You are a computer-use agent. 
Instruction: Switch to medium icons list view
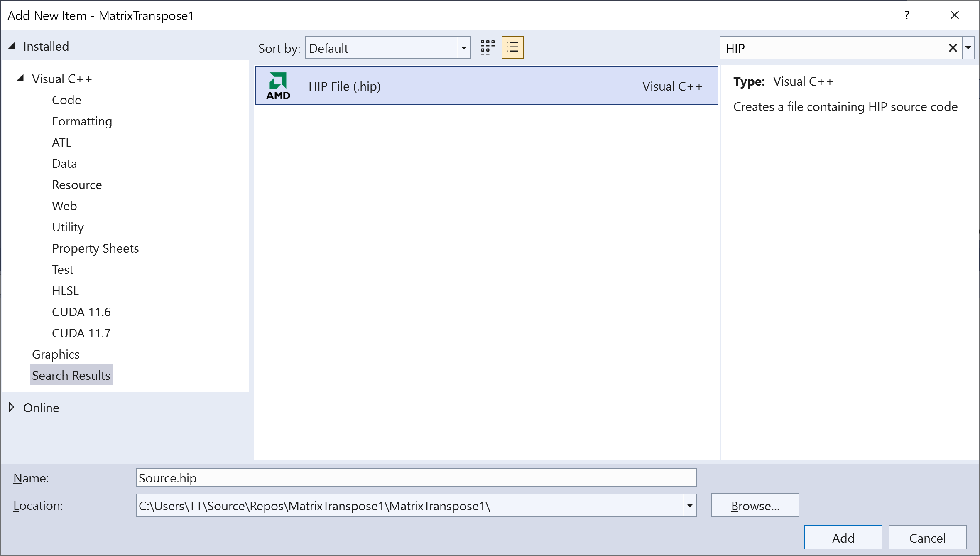(x=512, y=48)
